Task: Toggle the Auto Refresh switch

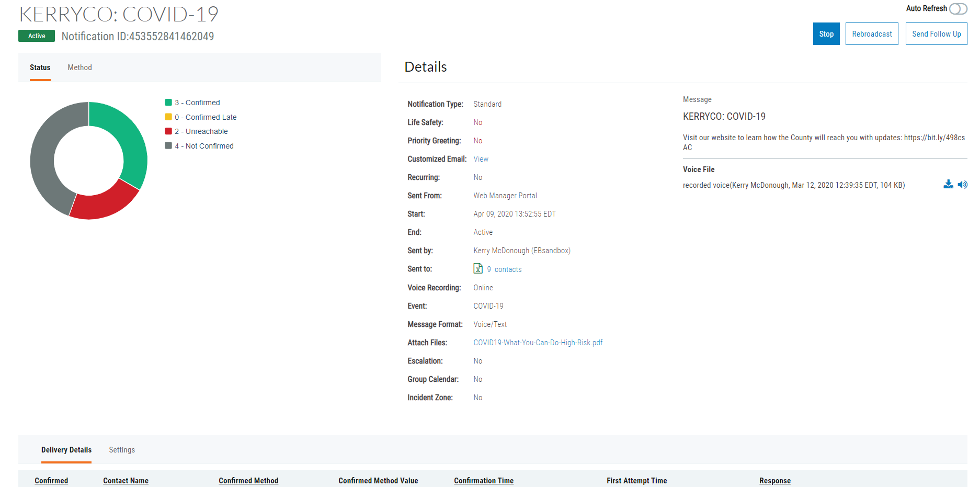Action: coord(958,9)
